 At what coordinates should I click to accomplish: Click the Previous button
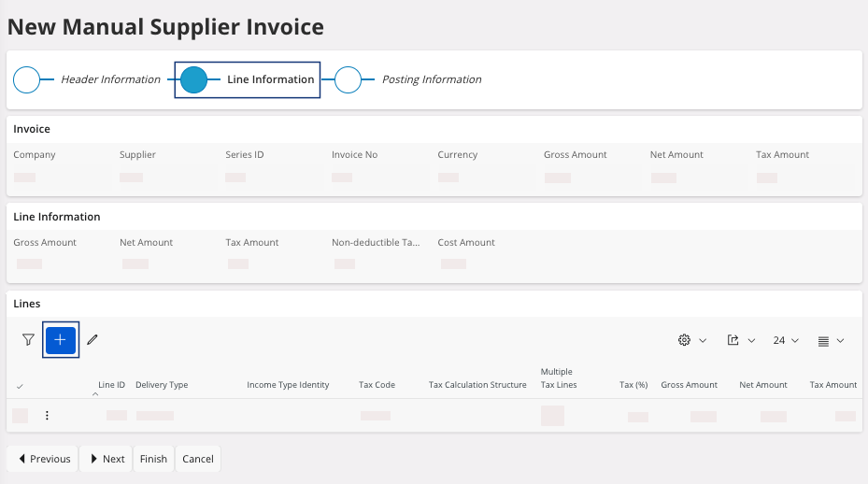pos(43,459)
